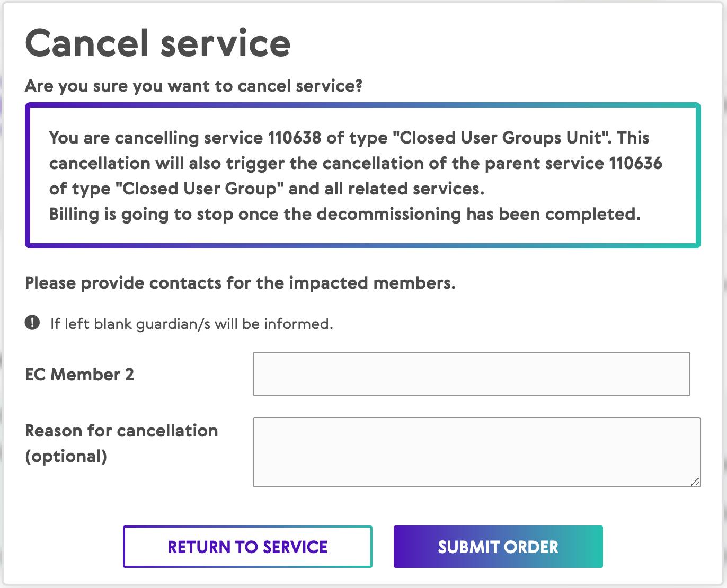This screenshot has height=588, width=727.
Task: Click the EC Member 2 label
Action: 79,375
